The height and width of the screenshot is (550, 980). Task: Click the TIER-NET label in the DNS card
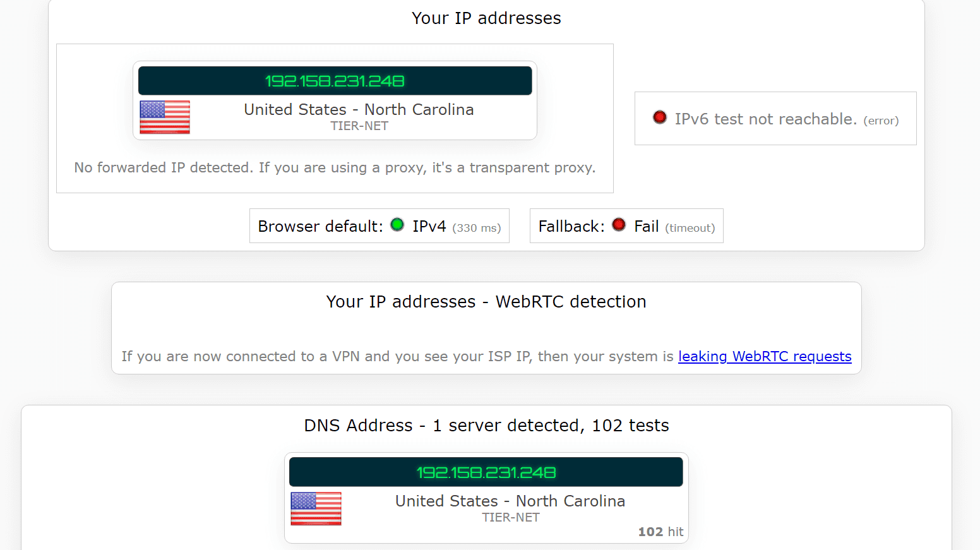tap(511, 518)
